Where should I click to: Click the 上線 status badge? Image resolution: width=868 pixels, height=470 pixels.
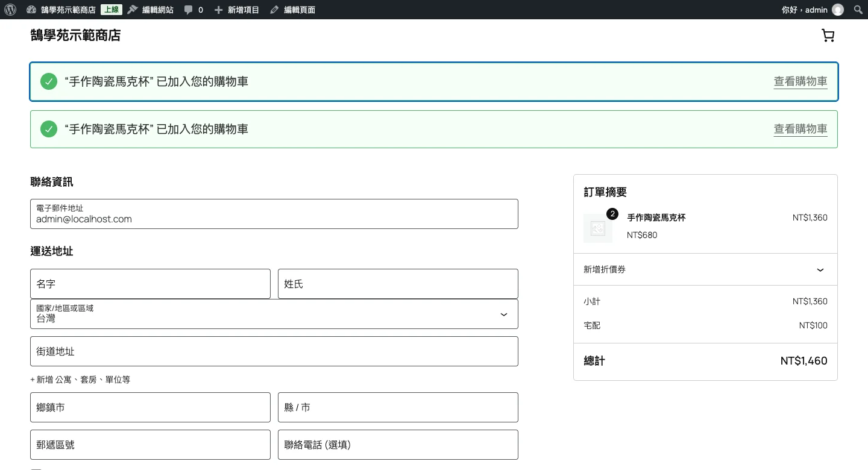click(111, 10)
